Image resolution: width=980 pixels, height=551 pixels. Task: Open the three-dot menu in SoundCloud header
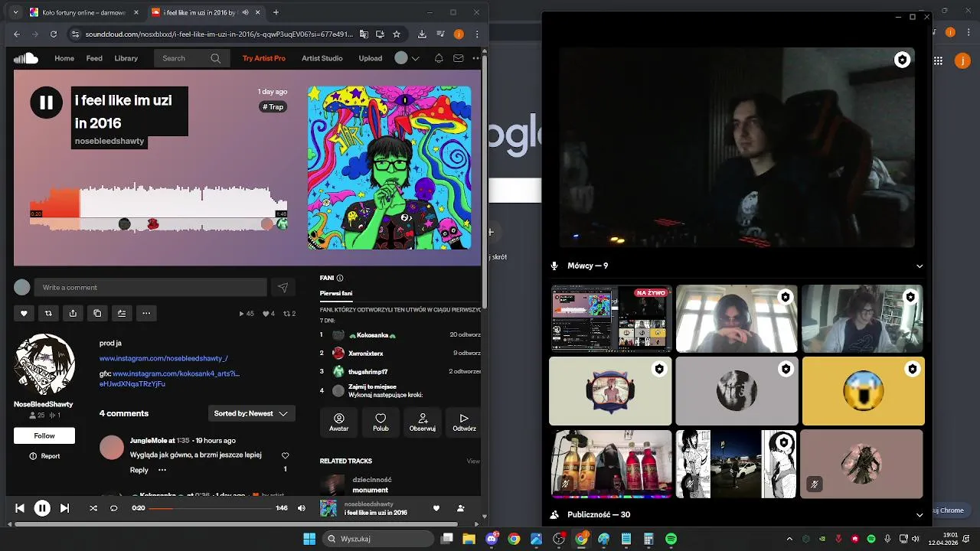[x=475, y=58]
